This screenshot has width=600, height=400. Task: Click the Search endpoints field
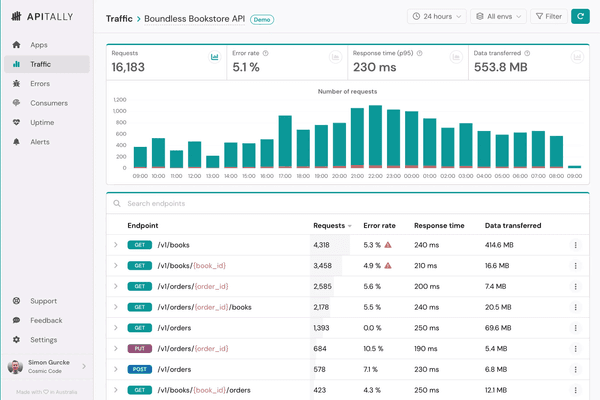347,203
